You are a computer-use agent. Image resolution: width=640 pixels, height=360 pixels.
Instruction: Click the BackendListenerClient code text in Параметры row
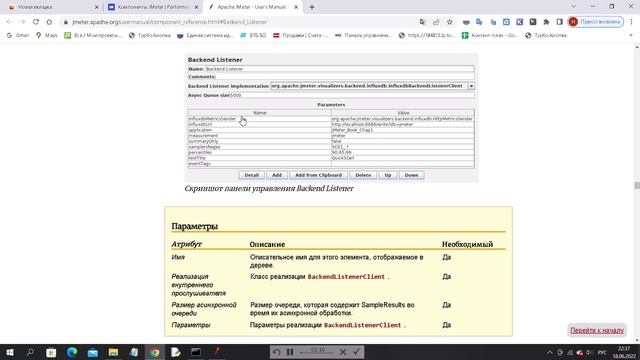tap(362, 325)
